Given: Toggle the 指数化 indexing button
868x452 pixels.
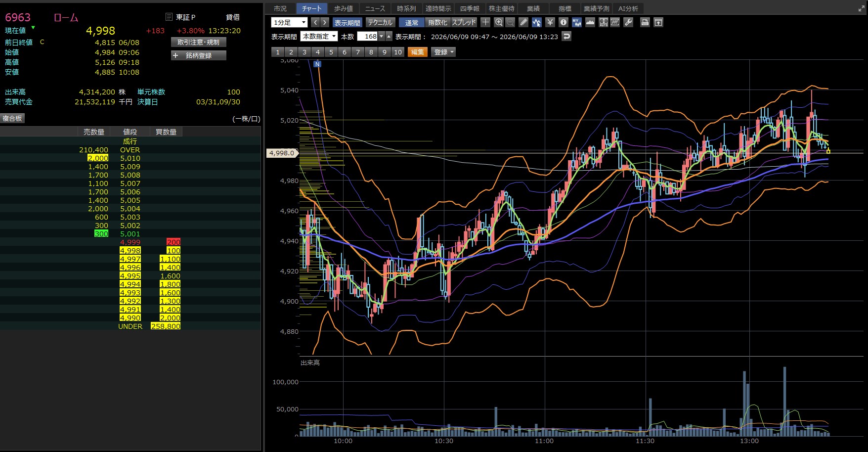Looking at the screenshot, I should click(x=437, y=22).
